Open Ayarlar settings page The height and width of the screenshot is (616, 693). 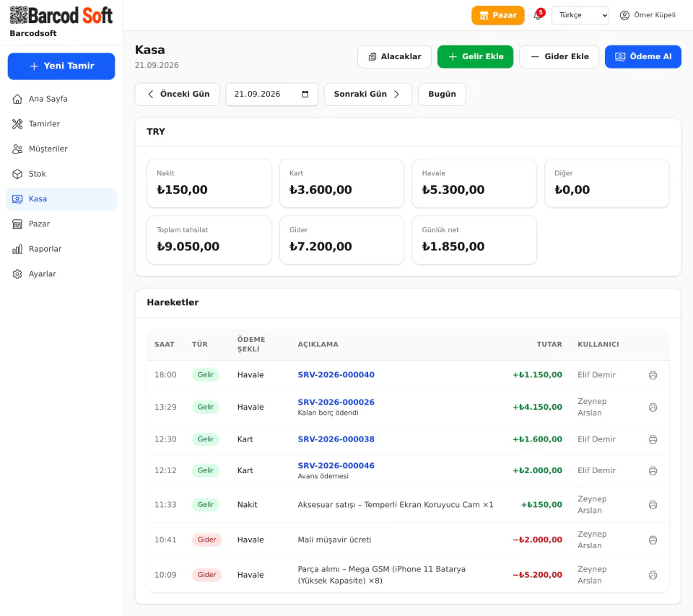coord(61,274)
